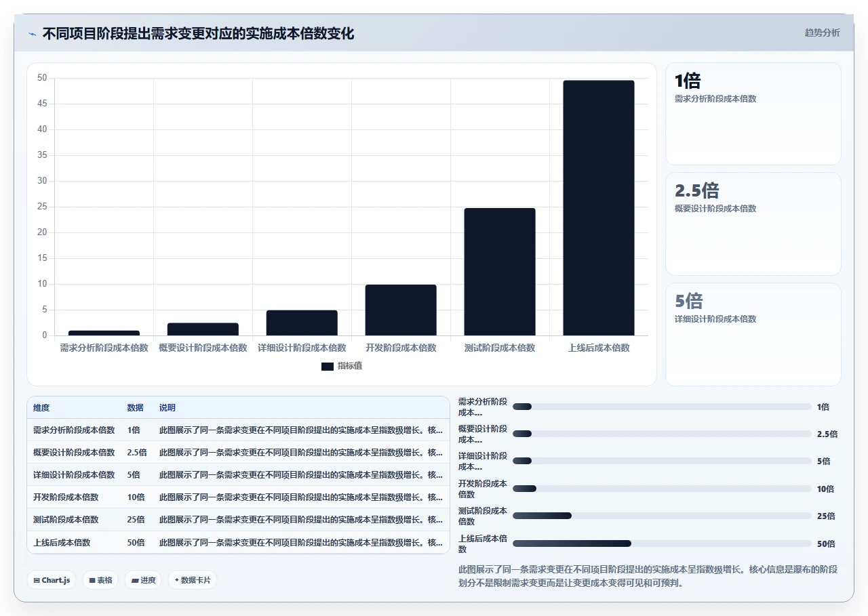The height and width of the screenshot is (616, 868).
Task: Open the 2.5倍 概要设计阶段 data card
Action: (753, 224)
